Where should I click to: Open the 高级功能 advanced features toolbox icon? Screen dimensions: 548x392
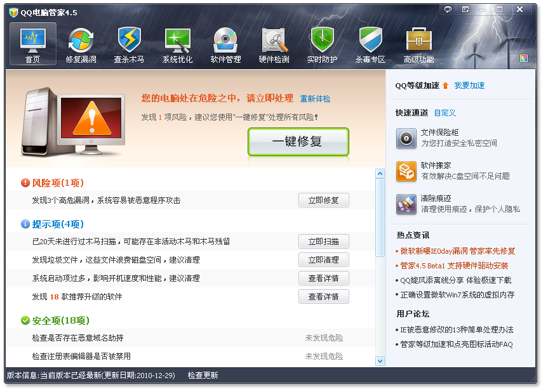418,41
